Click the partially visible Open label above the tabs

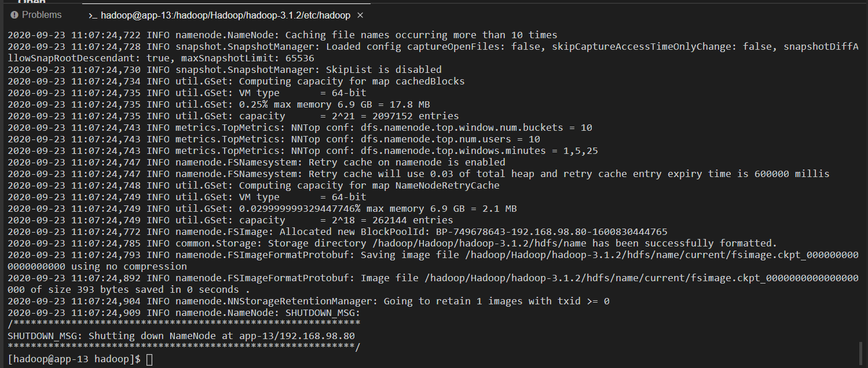(32, 2)
